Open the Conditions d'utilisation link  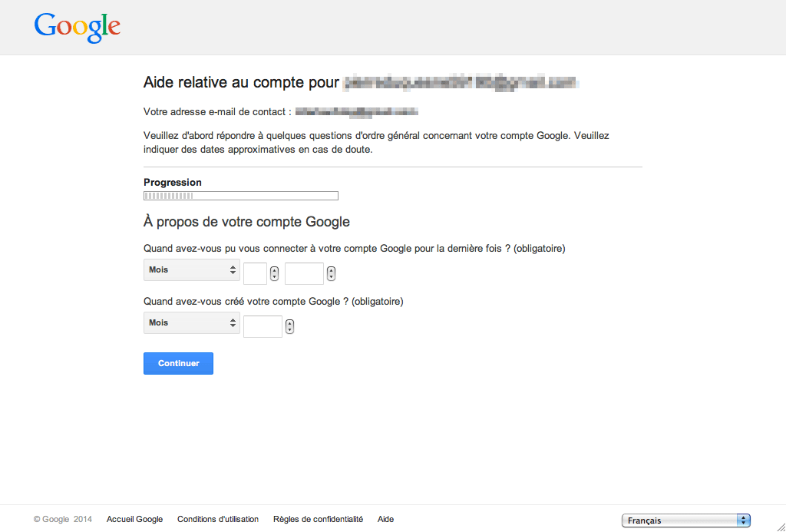coord(218,520)
